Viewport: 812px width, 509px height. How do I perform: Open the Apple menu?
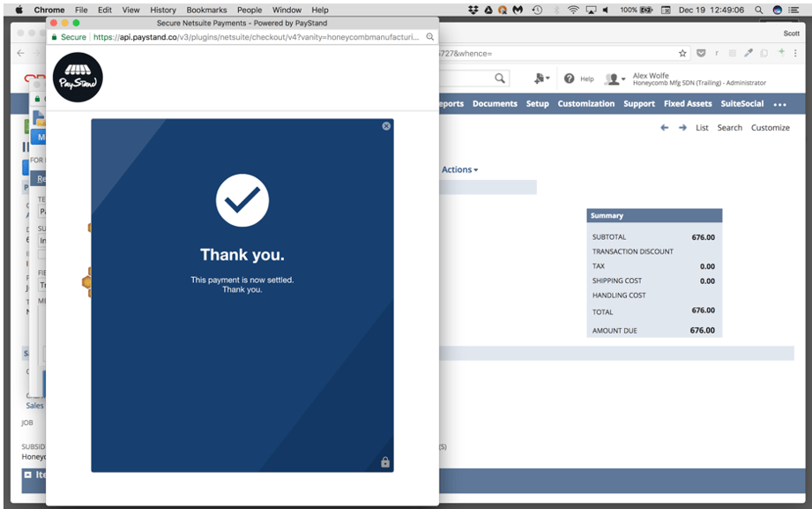tap(19, 10)
